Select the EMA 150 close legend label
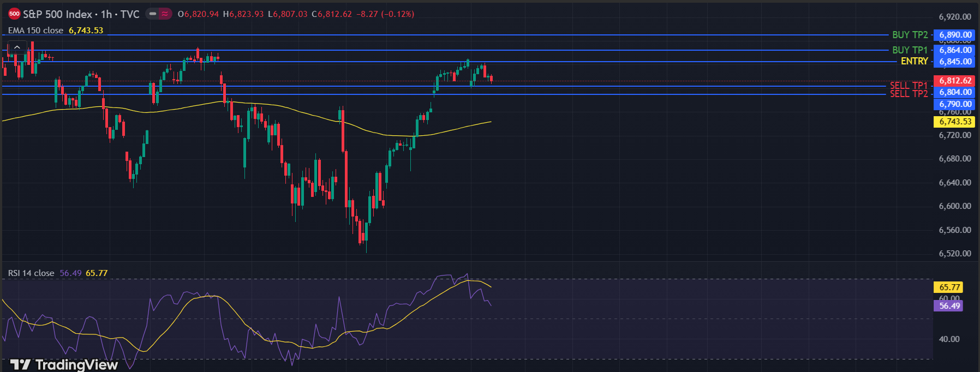This screenshot has width=980, height=372. point(35,31)
